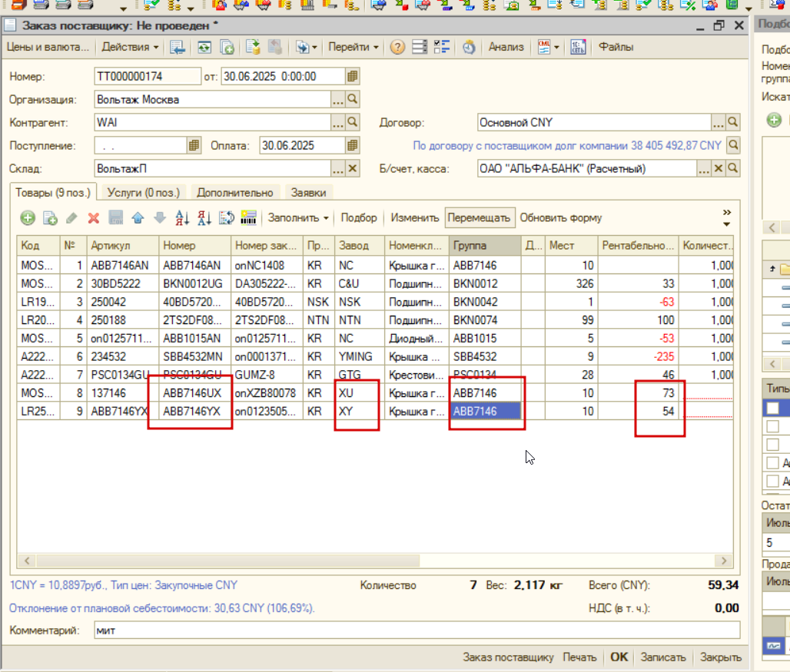The height and width of the screenshot is (672, 790).
Task: Click magnifier next to Контрагент field
Action: [x=352, y=122]
